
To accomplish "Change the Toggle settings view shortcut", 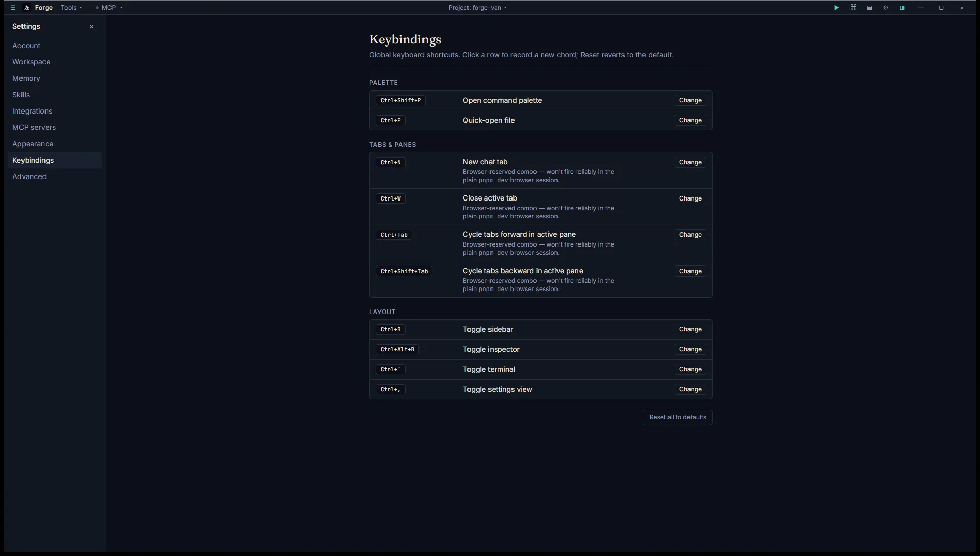I will (x=690, y=389).
